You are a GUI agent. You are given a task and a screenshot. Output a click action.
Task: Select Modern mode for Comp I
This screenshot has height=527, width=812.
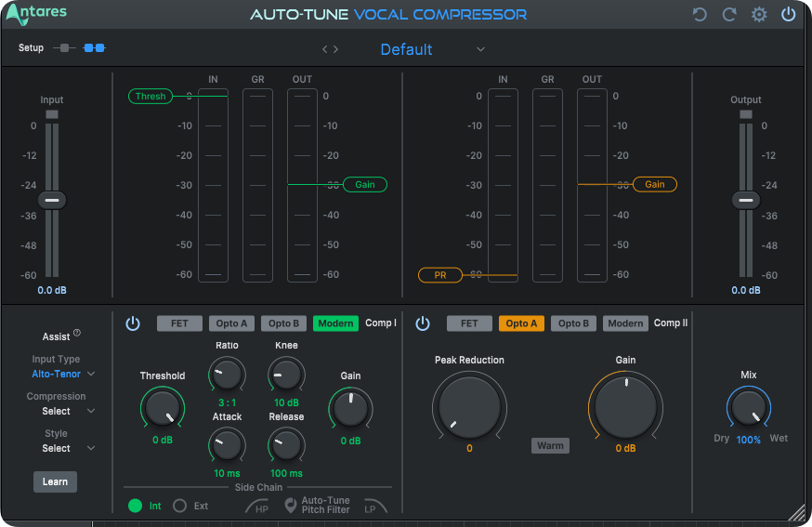(335, 323)
